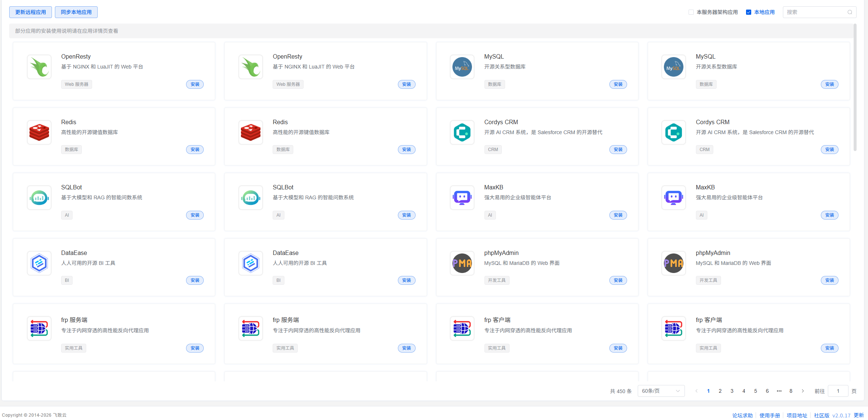Click the first DataEase hexagon icon

point(39,263)
